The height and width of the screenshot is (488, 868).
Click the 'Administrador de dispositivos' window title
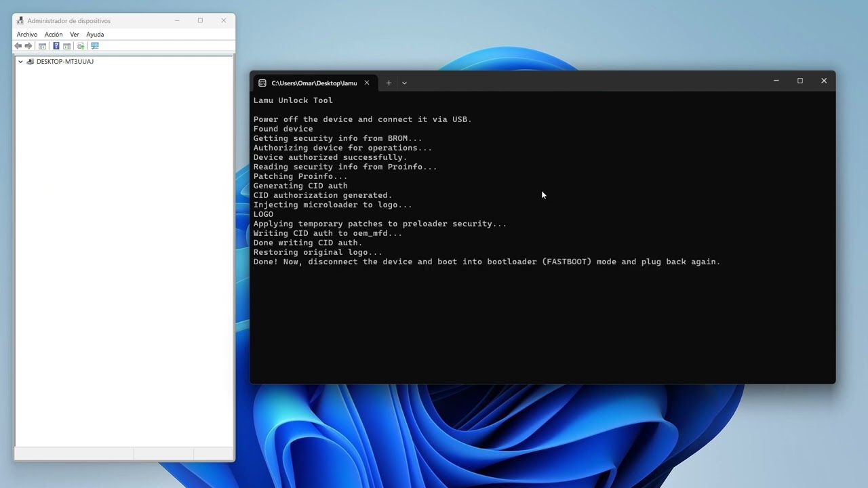click(x=69, y=21)
